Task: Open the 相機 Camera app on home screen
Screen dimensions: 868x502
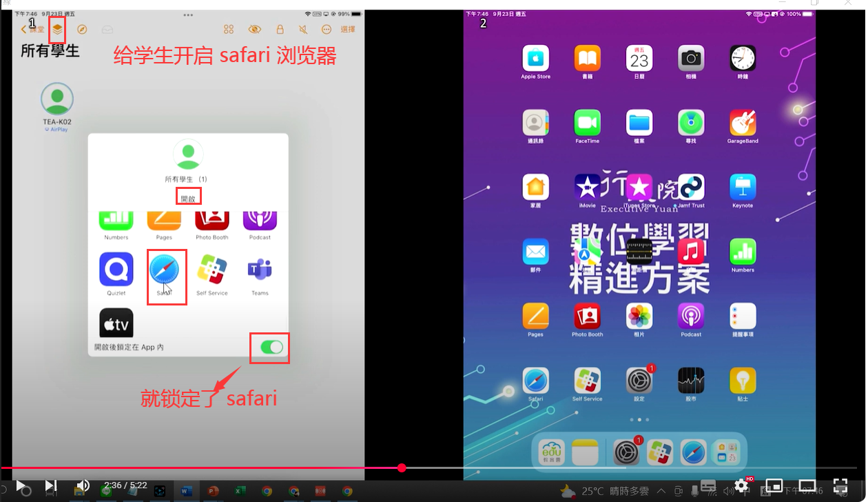Action: coord(691,58)
